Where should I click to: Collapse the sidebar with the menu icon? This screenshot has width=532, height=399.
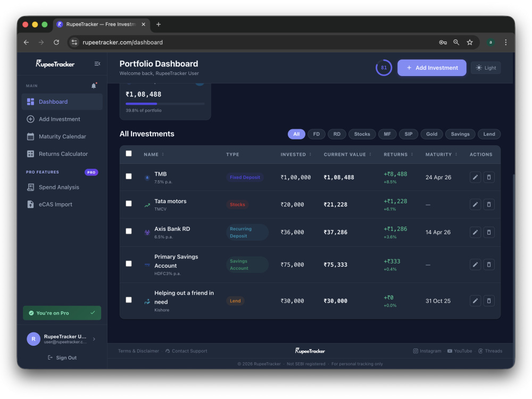[x=97, y=64]
